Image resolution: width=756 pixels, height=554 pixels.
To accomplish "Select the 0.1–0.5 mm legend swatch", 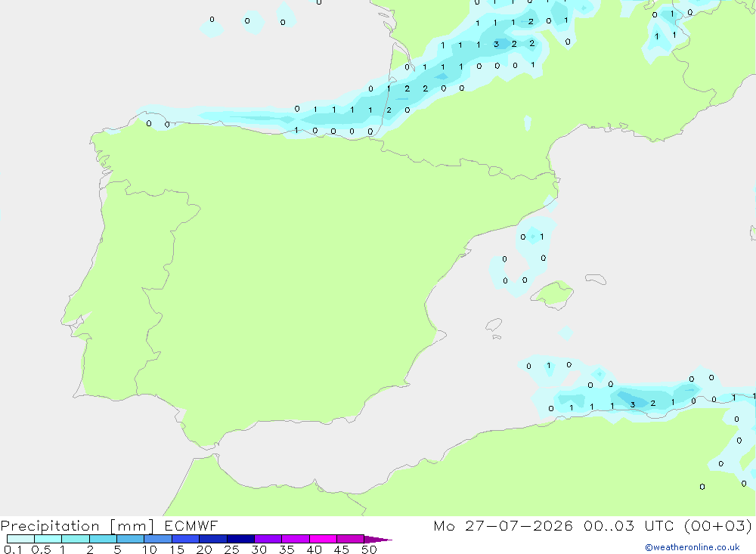I will click(20, 539).
